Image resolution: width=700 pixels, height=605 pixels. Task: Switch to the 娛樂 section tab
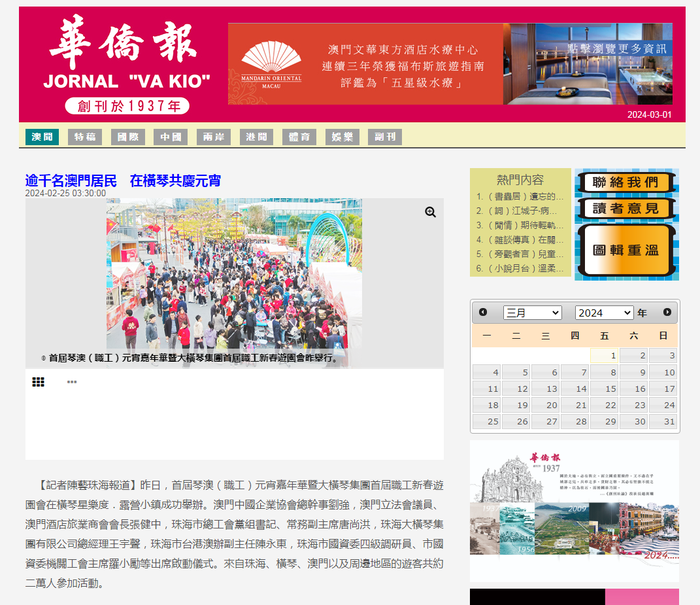point(342,137)
